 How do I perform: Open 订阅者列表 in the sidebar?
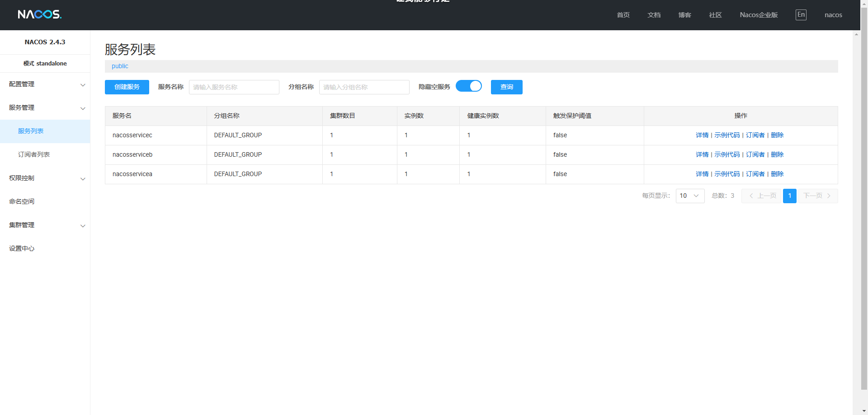tap(34, 154)
